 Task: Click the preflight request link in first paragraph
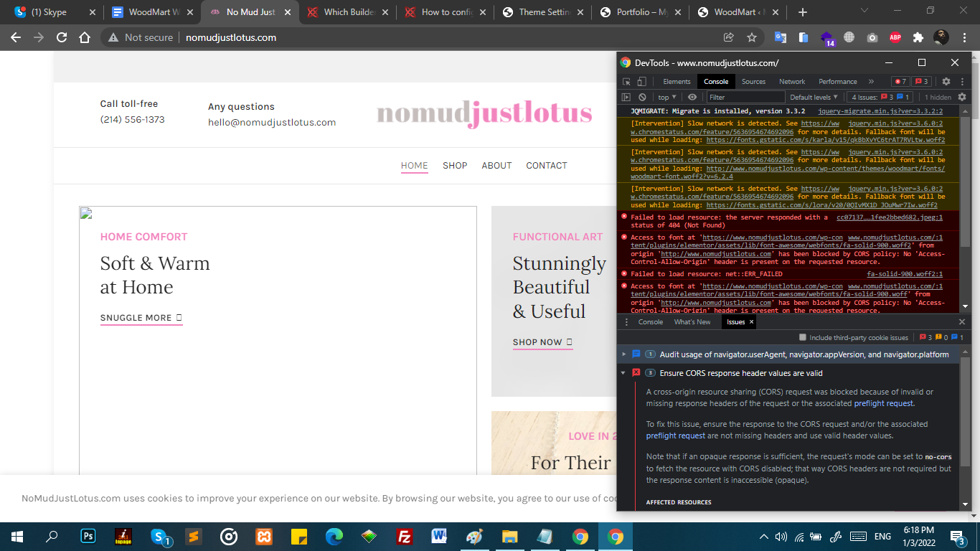coord(884,403)
